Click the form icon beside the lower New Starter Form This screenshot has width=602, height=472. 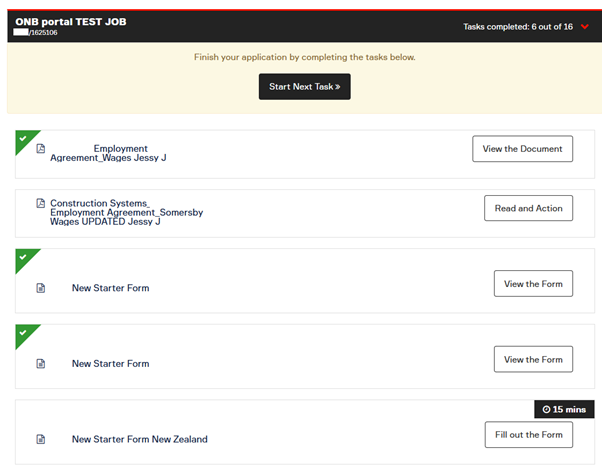41,364
